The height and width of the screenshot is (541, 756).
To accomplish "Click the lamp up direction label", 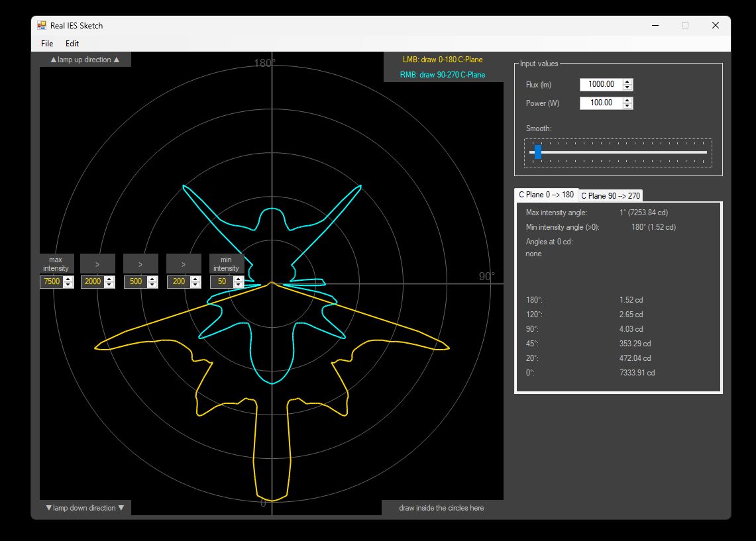I will 85,60.
